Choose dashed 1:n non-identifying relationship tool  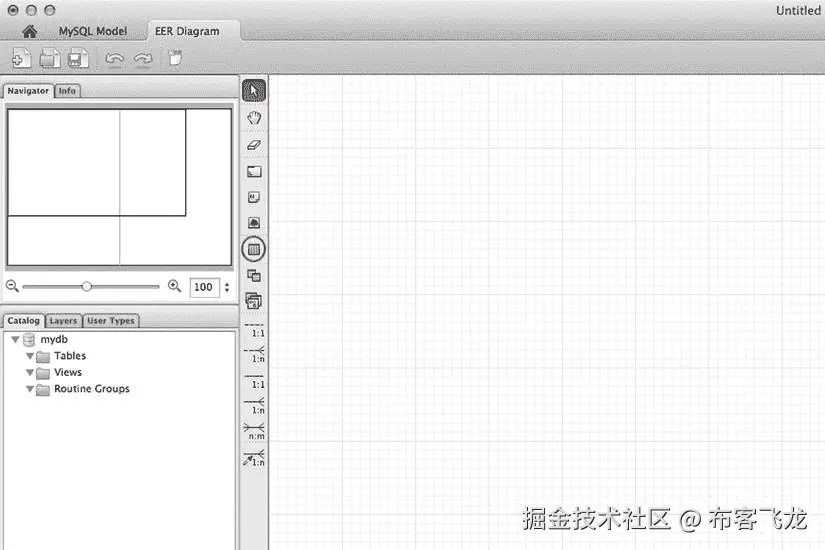click(254, 355)
